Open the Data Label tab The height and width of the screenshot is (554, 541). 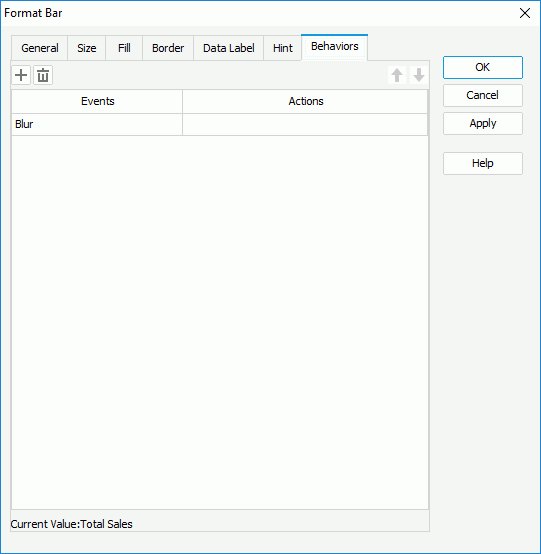229,48
